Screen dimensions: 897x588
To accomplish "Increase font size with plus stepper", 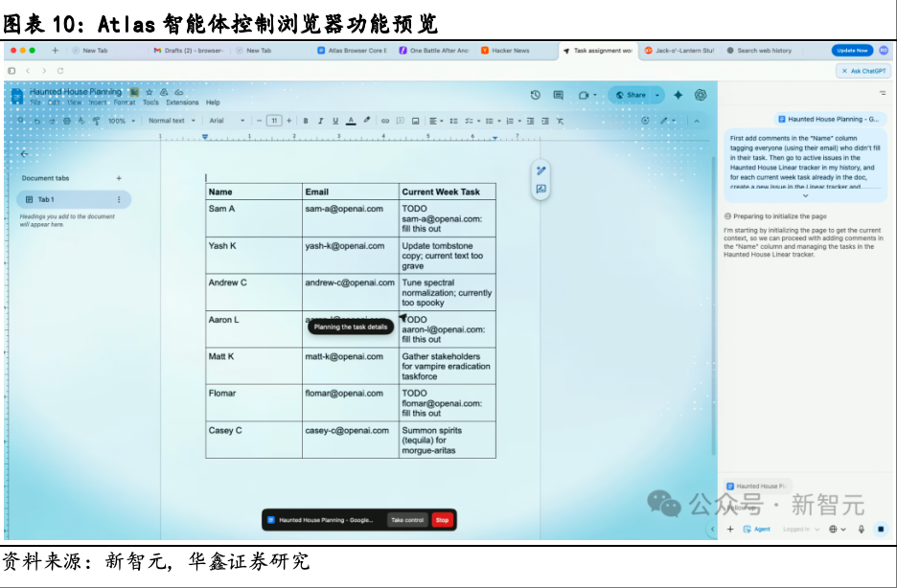I will [x=289, y=121].
